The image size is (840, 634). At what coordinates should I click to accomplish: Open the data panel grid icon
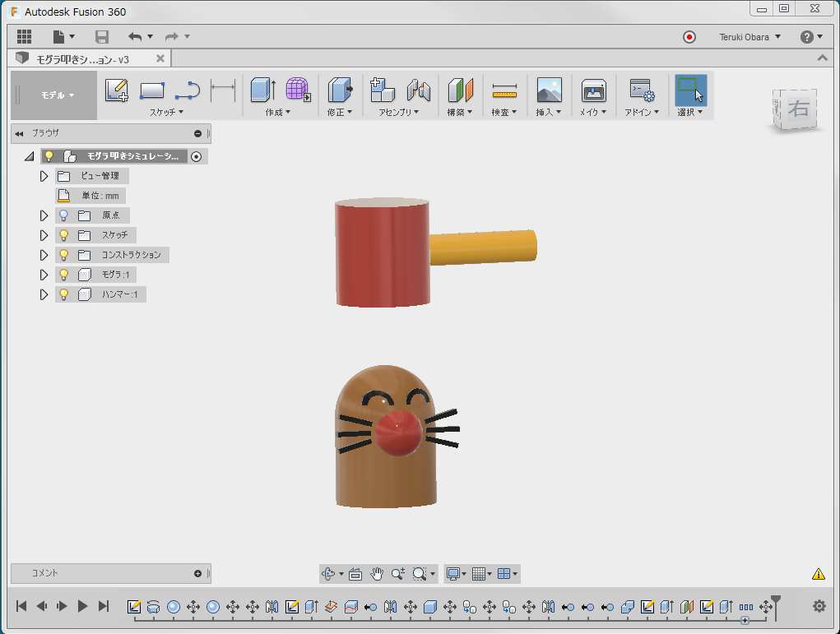[x=24, y=37]
